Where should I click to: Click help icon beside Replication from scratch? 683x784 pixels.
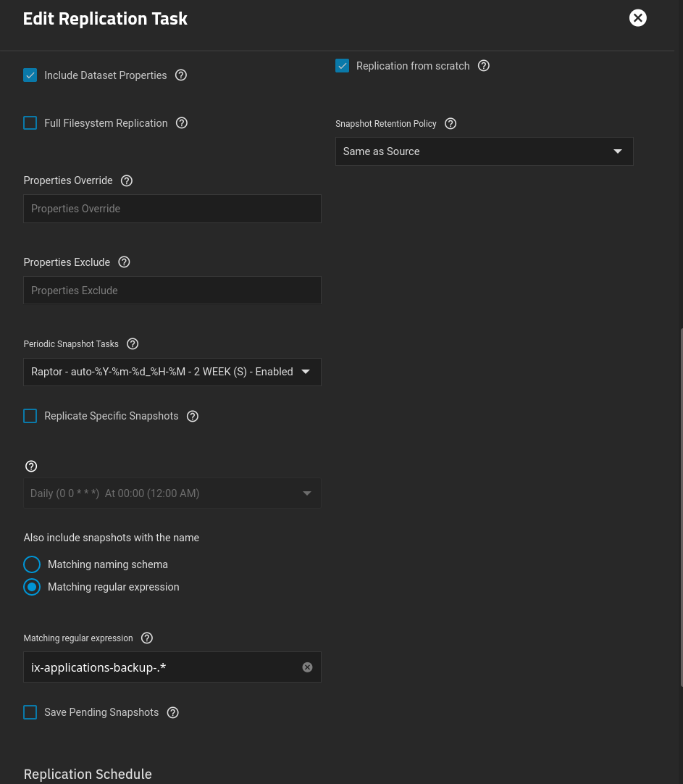pos(484,66)
